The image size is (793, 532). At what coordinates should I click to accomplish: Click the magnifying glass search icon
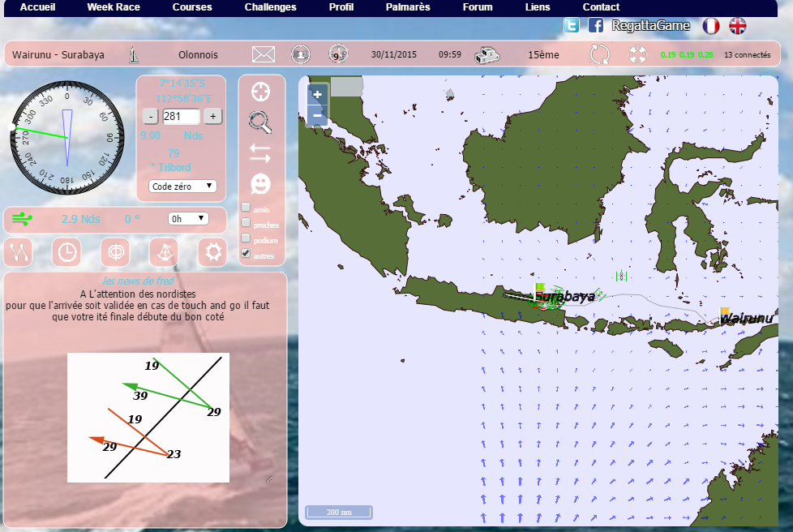260,122
